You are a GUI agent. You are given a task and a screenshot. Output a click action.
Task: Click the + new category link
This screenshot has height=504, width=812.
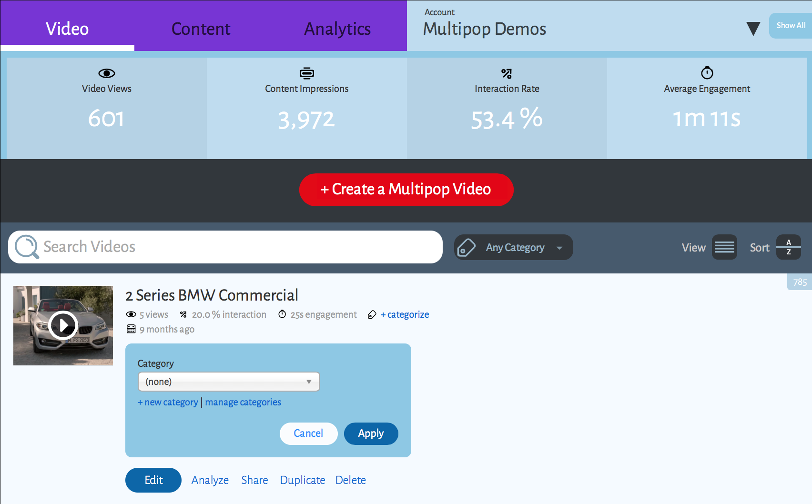click(168, 402)
